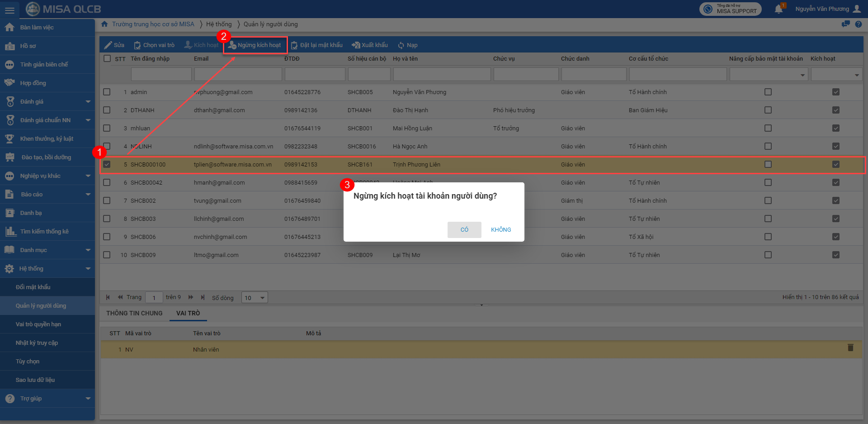This screenshot has height=424, width=868.
Task: Open the notification bell
Action: coord(778,9)
